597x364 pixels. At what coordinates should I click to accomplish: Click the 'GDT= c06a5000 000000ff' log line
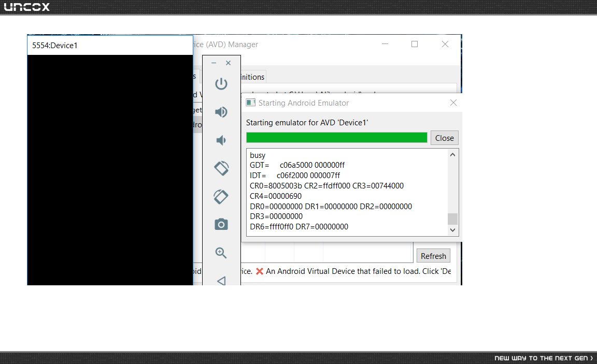(x=297, y=165)
